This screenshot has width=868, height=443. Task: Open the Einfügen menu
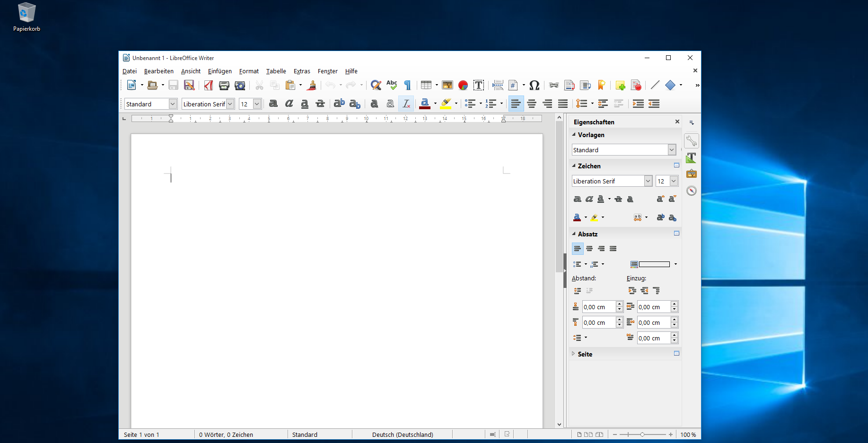219,71
